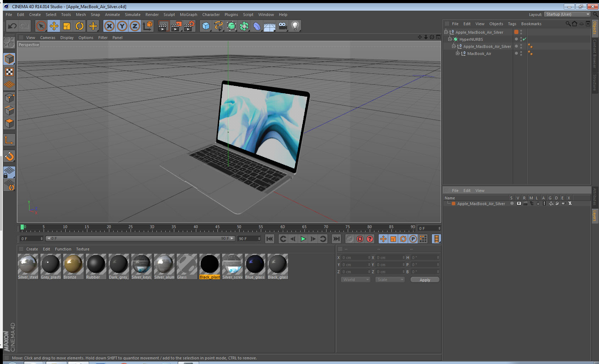Toggle coordinate system icon
The height and width of the screenshot is (364, 599).
tap(148, 26)
